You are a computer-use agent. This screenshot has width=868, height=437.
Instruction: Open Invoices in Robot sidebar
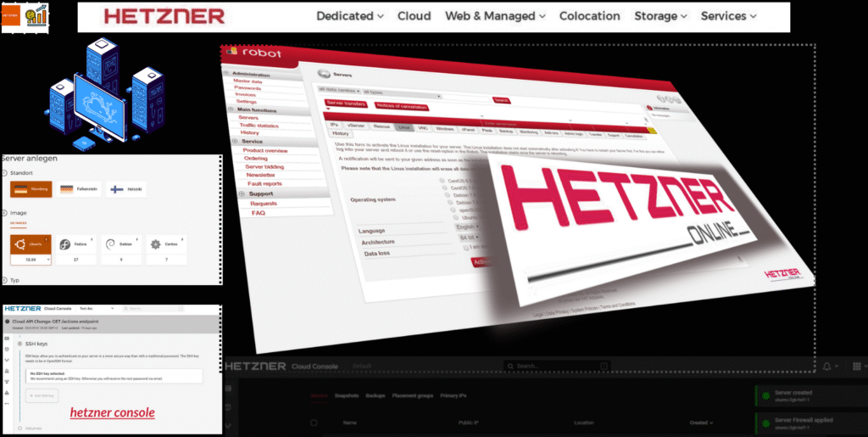(246, 95)
